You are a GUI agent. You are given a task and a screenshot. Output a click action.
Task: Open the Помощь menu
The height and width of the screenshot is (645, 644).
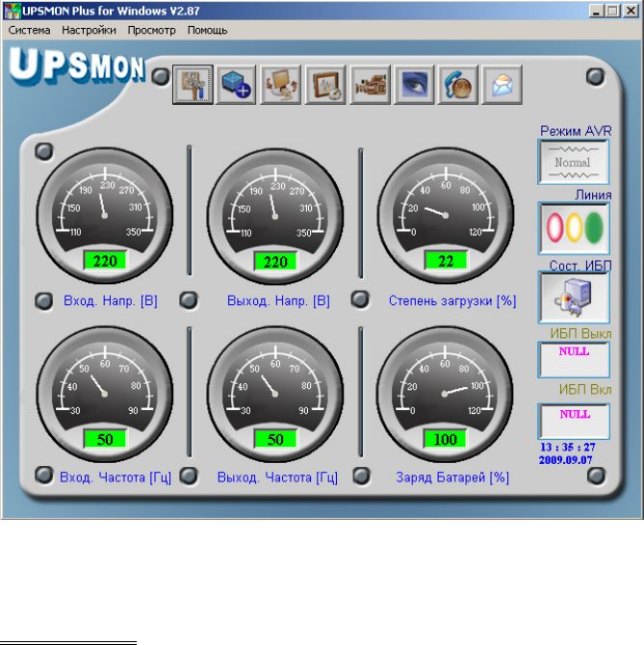(207, 30)
